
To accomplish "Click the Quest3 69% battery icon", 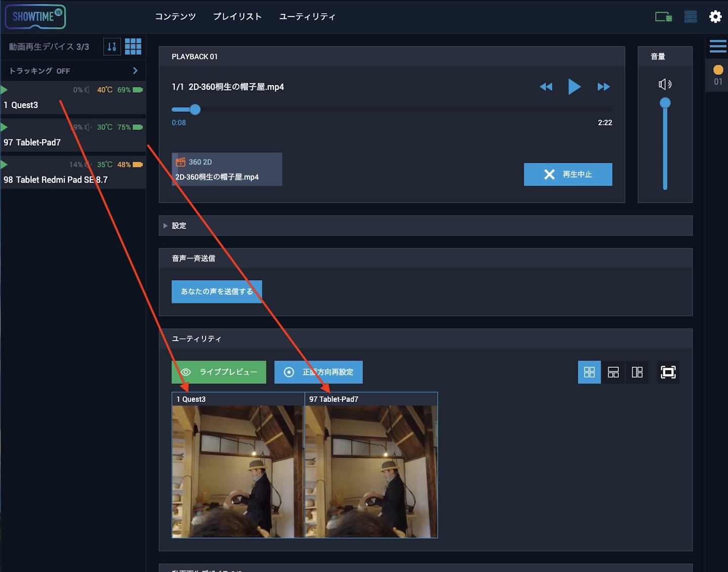I will [138, 90].
